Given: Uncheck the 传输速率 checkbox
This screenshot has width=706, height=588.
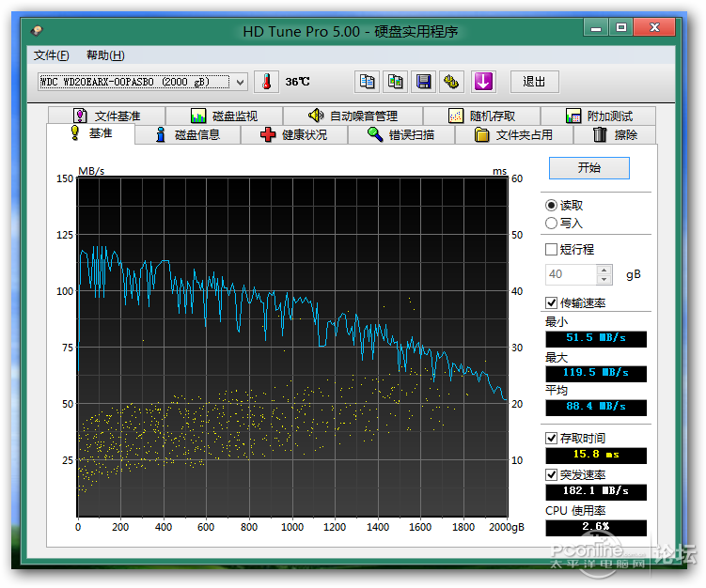Looking at the screenshot, I should pyautogui.click(x=552, y=302).
